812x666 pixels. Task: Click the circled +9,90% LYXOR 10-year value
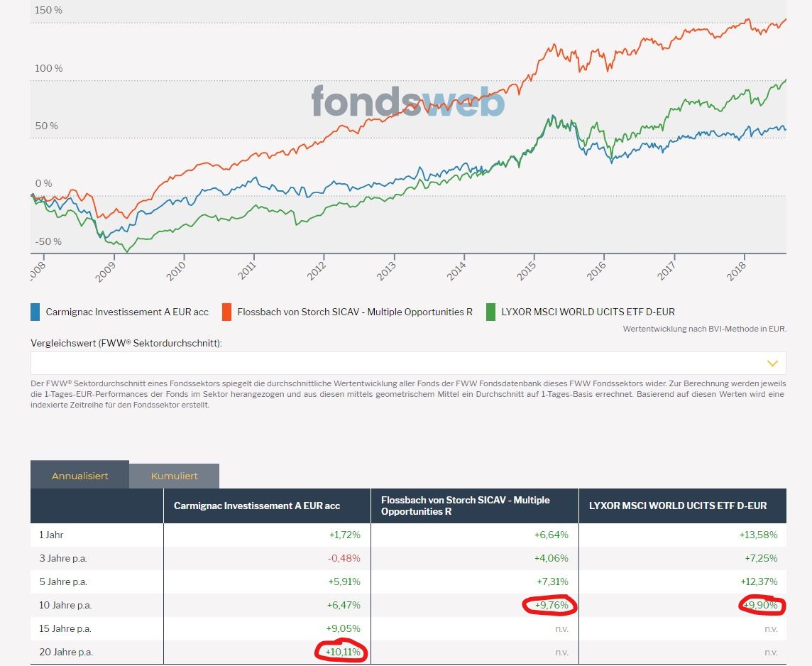761,605
